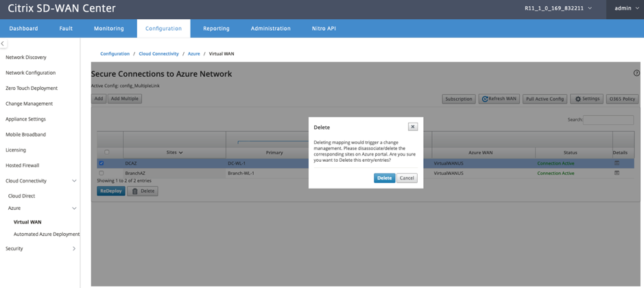Switch to the Fault tab
644x288 pixels.
pos(66,28)
